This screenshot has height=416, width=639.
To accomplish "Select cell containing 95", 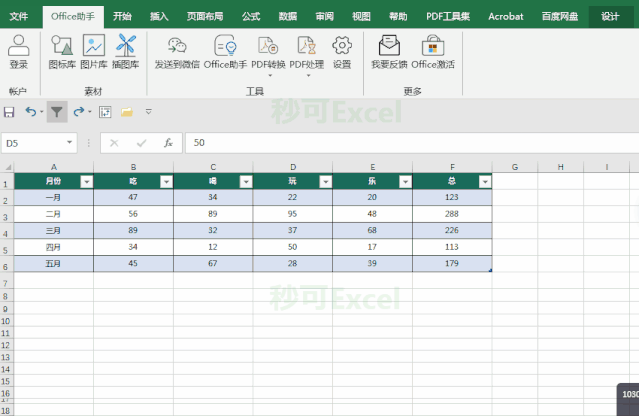I will 293,214.
